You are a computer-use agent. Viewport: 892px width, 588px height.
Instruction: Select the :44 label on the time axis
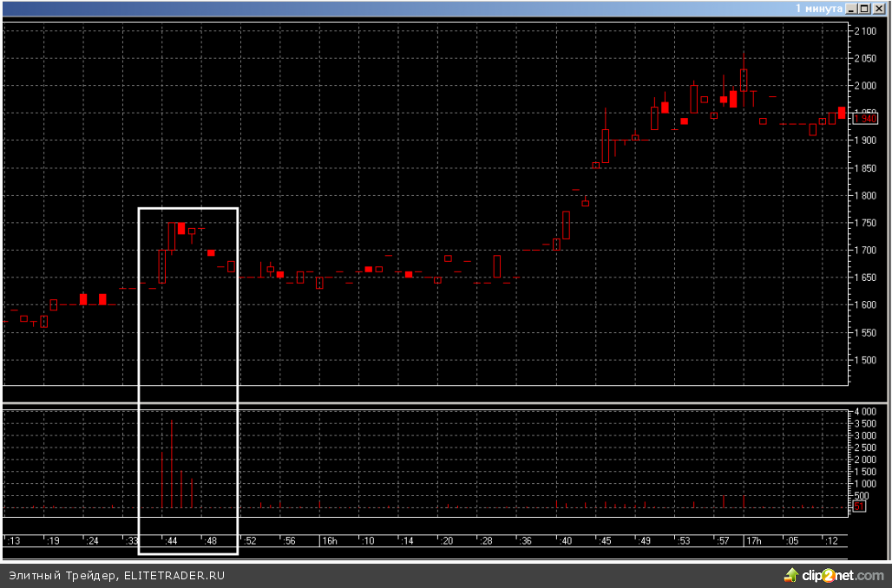172,540
